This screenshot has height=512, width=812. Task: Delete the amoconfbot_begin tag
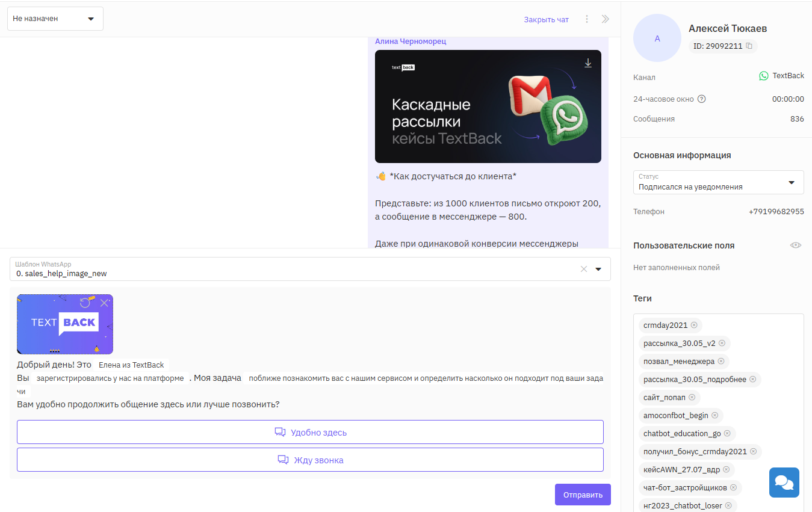(x=714, y=415)
